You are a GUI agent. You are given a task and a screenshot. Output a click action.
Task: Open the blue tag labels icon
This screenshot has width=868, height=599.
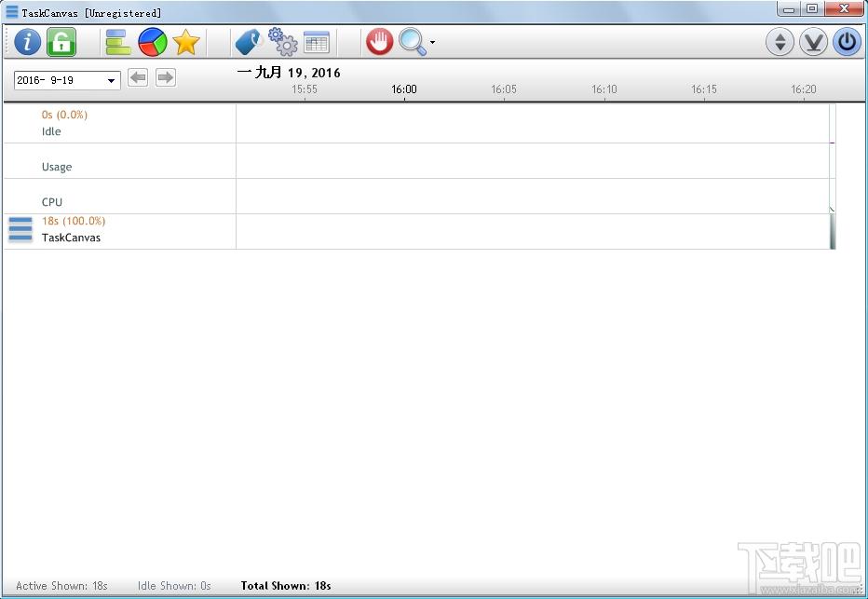(248, 42)
